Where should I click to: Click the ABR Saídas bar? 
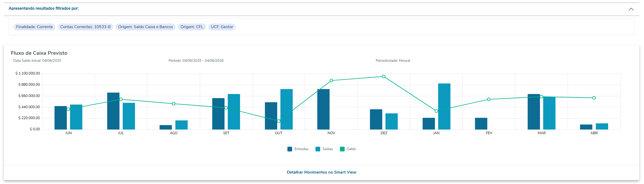click(602, 126)
